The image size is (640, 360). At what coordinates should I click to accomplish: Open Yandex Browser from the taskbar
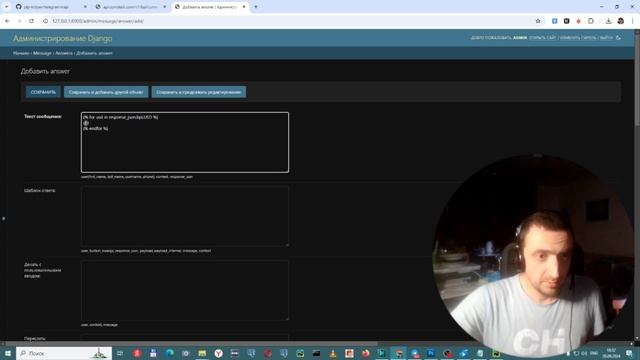click(218, 353)
